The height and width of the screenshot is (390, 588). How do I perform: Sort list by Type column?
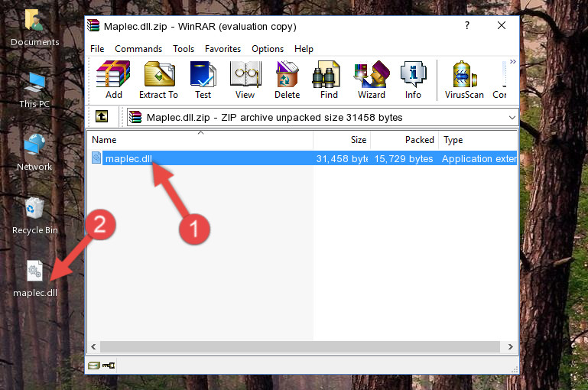pyautogui.click(x=478, y=140)
